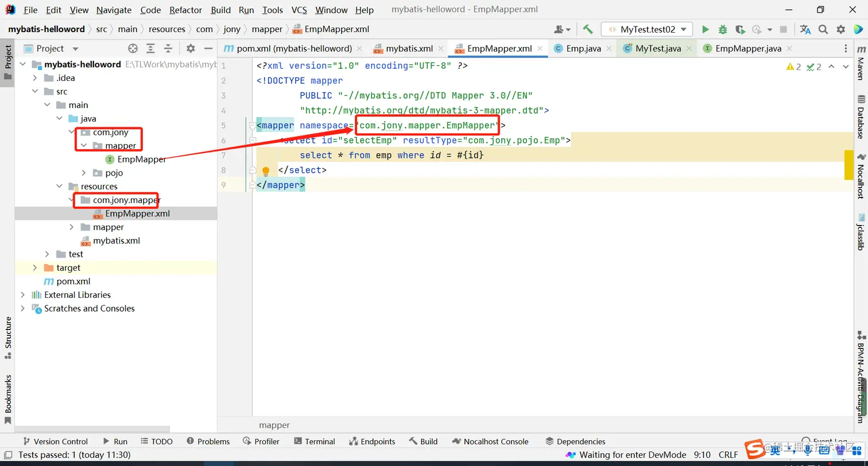Click the warning count indicator in editor
This screenshot has height=466, width=868.
pyautogui.click(x=794, y=67)
